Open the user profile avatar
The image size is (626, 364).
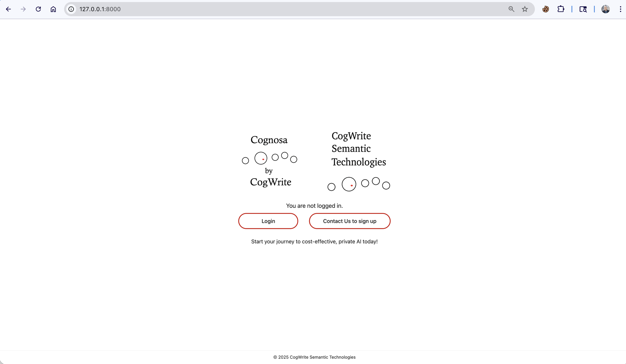pyautogui.click(x=605, y=9)
